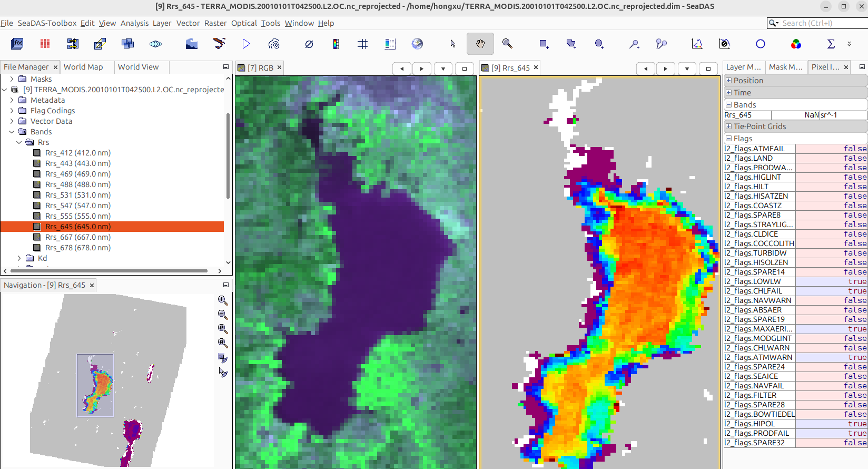The height and width of the screenshot is (469, 868).
Task: Click the Annotation Metadata overlay icon
Action: 390,44
